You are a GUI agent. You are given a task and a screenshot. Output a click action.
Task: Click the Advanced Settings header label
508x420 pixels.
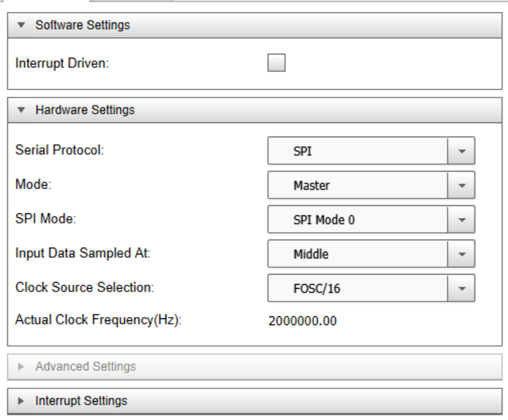pos(86,367)
